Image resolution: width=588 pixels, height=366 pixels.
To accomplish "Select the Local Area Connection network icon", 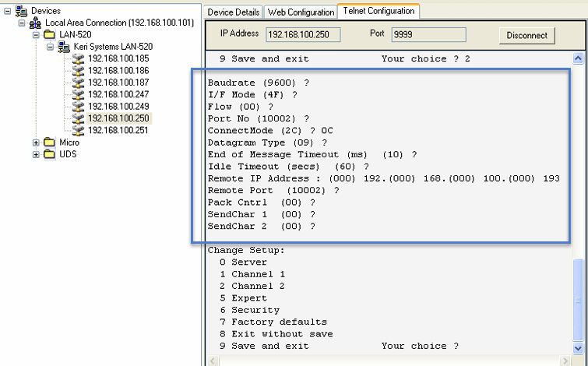I will tap(36, 23).
